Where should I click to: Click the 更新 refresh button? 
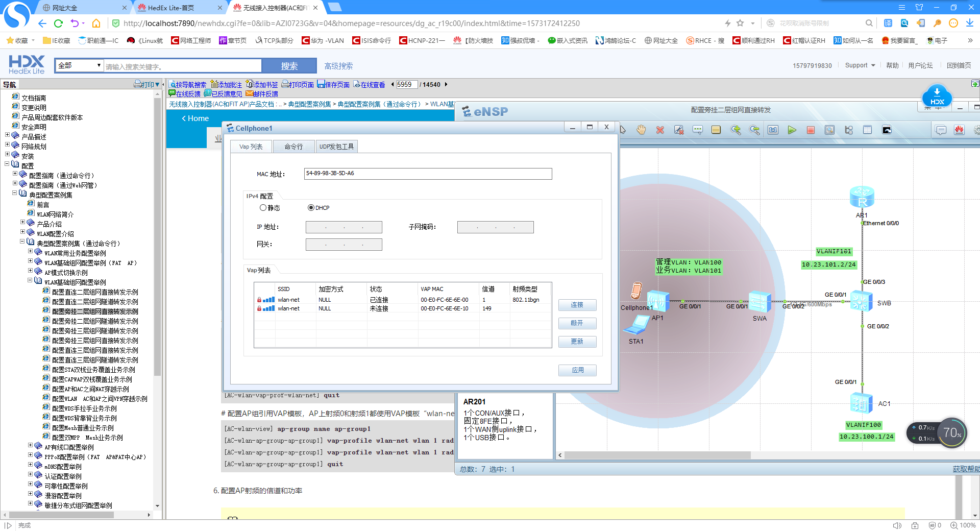click(577, 342)
